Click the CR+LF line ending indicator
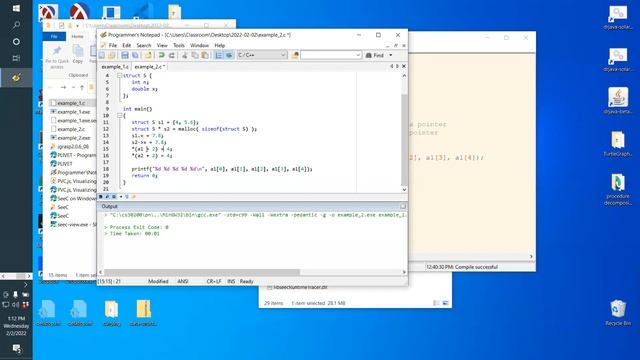 coord(213,281)
